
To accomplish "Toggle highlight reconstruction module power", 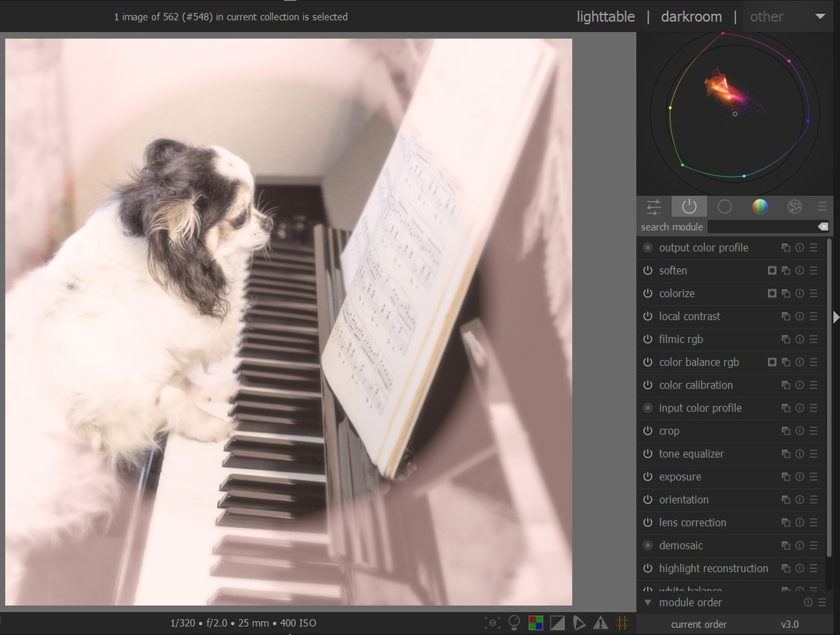I will click(x=647, y=568).
